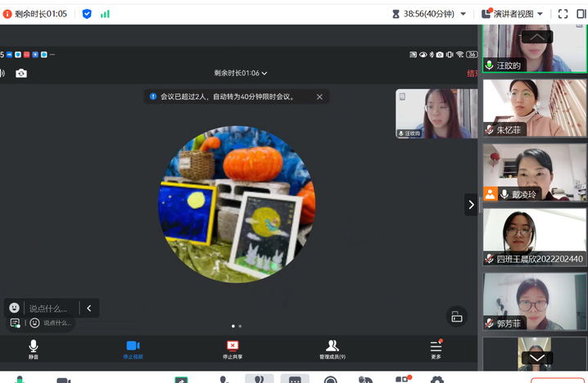Select 朱忆菲's video thumbnail
The width and height of the screenshot is (588, 383).
coord(534,106)
